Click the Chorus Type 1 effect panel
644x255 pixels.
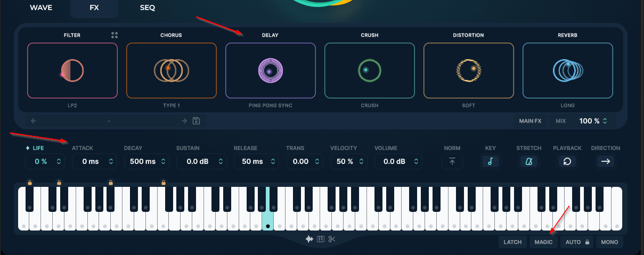(172, 71)
